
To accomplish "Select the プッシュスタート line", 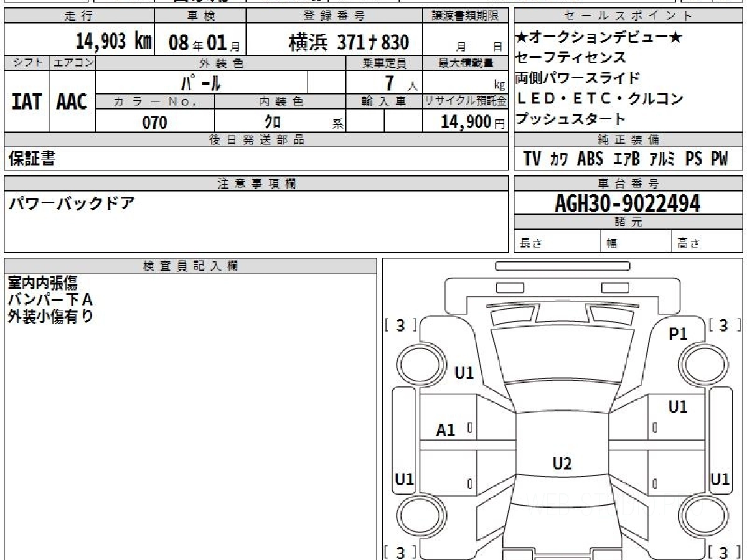I will [571, 118].
